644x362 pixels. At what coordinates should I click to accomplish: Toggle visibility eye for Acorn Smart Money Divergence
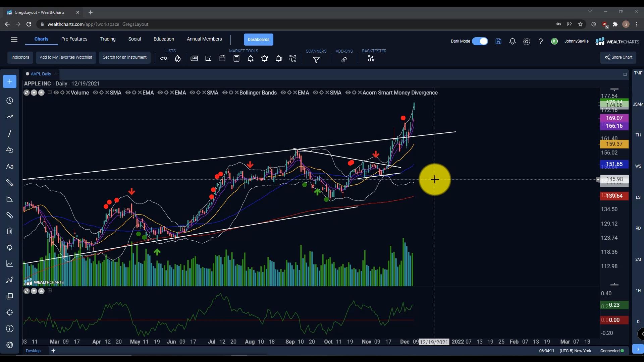pyautogui.click(x=348, y=93)
